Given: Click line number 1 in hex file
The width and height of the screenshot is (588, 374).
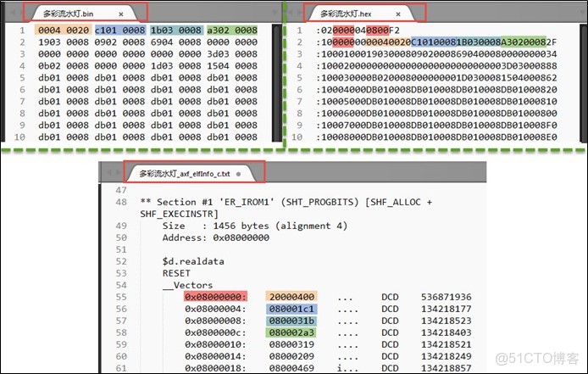Looking at the screenshot, I should click(x=299, y=30).
